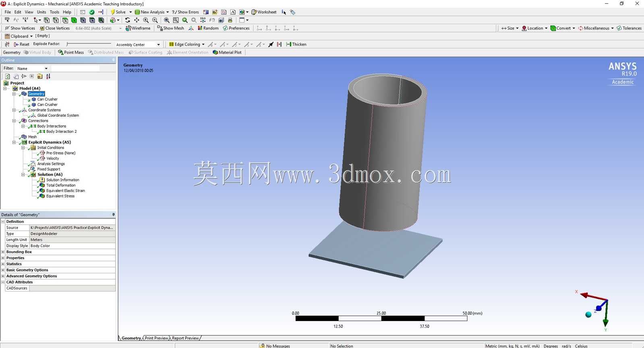Image resolution: width=644 pixels, height=348 pixels.
Task: Select the Body selection filter
Action: point(74,20)
